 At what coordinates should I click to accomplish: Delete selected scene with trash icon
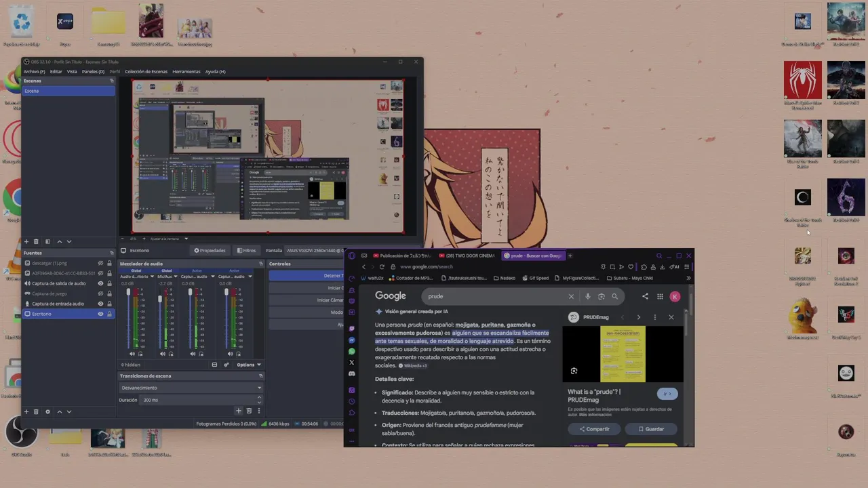pos(36,241)
